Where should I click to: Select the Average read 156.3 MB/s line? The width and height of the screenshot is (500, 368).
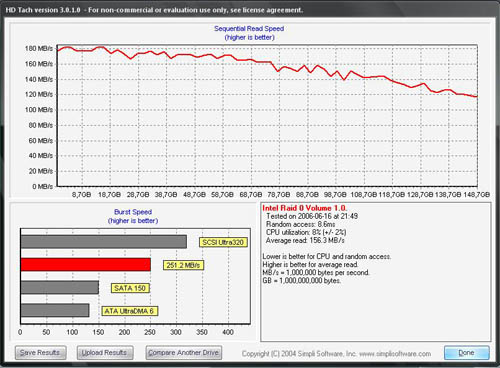pos(305,240)
